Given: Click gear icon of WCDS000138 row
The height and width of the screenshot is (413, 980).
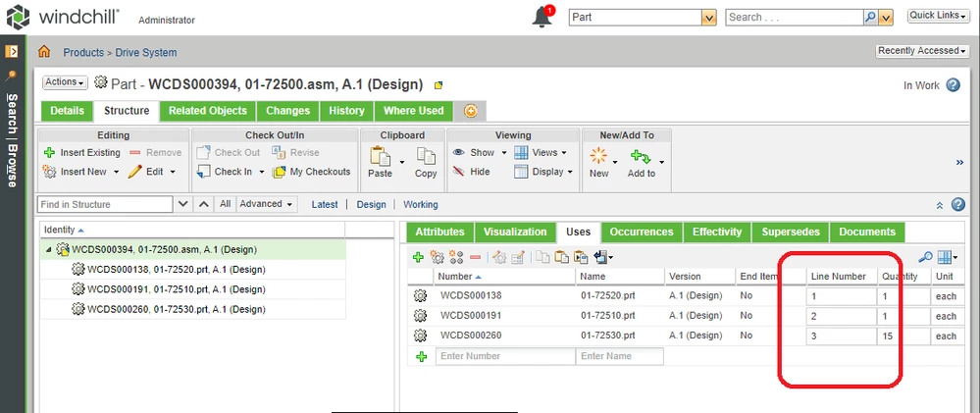Looking at the screenshot, I should (x=421, y=295).
